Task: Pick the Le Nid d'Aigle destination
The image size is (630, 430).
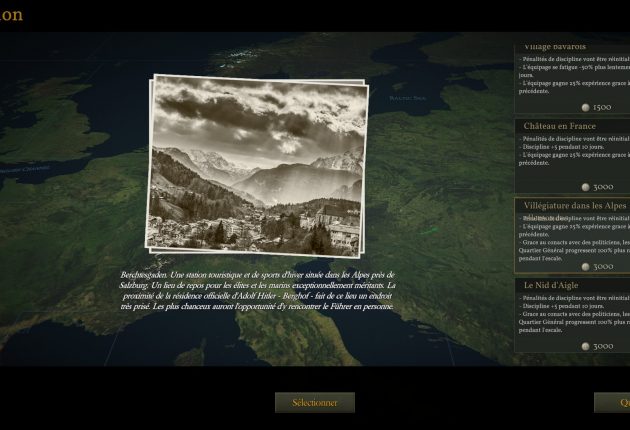Action: pos(572,315)
